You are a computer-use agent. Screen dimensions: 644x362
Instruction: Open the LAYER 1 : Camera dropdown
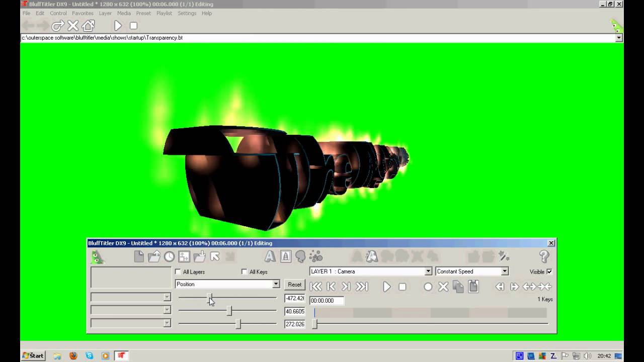pos(428,271)
